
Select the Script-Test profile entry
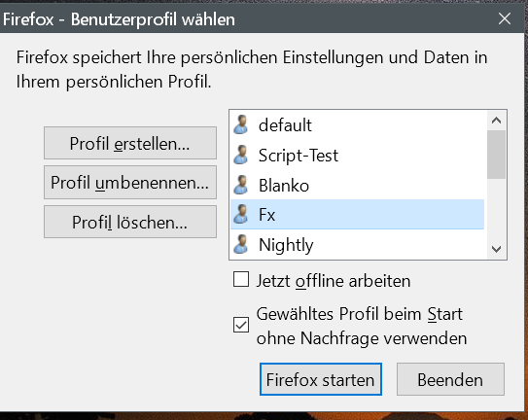tap(357, 155)
